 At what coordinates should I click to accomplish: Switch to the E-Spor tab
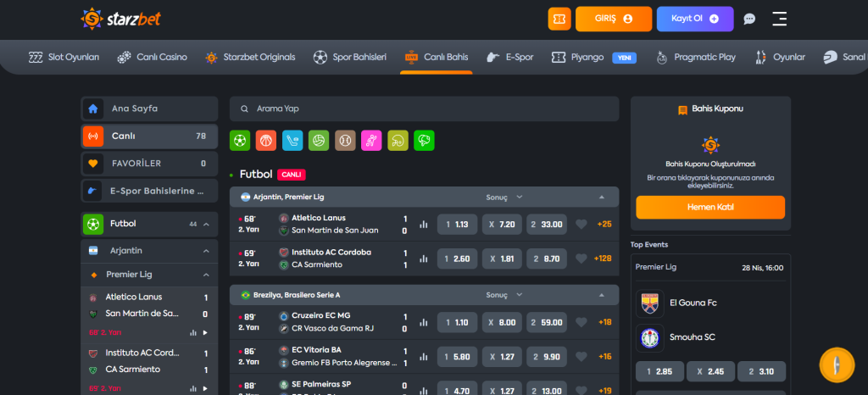point(509,57)
